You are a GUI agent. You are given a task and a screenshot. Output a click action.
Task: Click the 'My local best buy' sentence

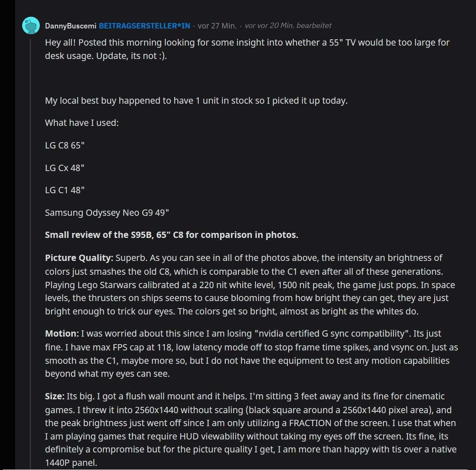[x=196, y=100]
